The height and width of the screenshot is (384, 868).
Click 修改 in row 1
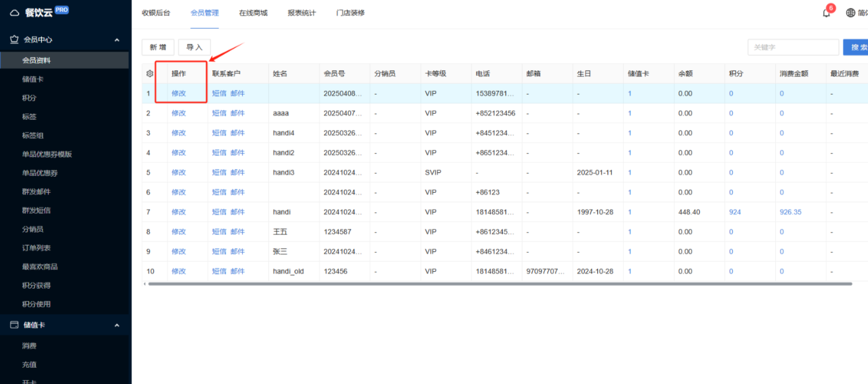tap(179, 93)
